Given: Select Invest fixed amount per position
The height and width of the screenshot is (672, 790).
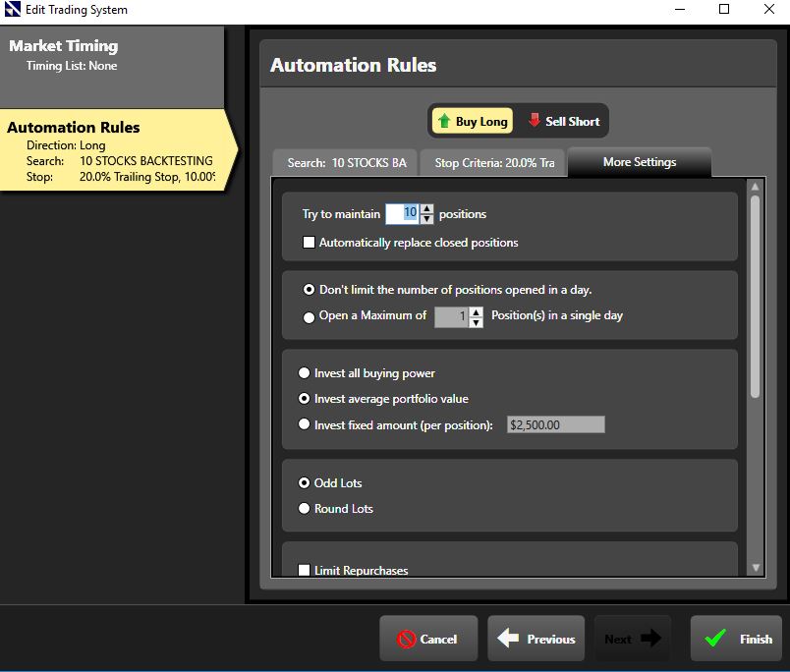Looking at the screenshot, I should pyautogui.click(x=304, y=425).
